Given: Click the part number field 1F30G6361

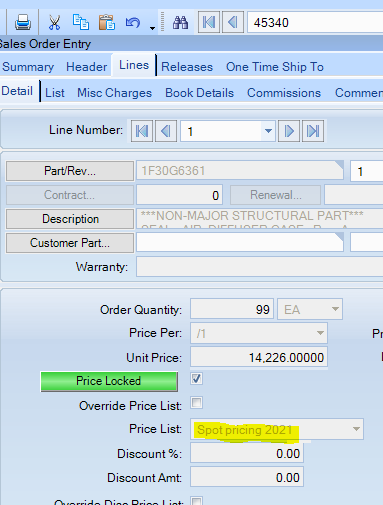Looking at the screenshot, I should (x=240, y=171).
